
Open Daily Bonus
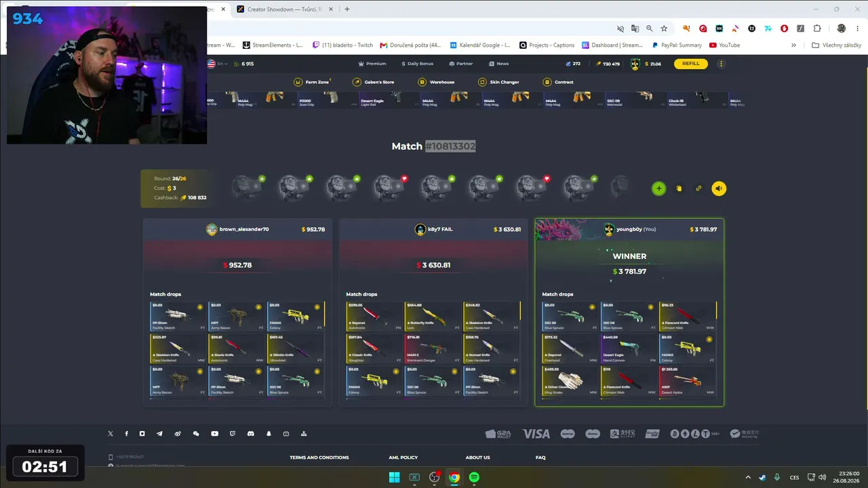[x=417, y=64]
